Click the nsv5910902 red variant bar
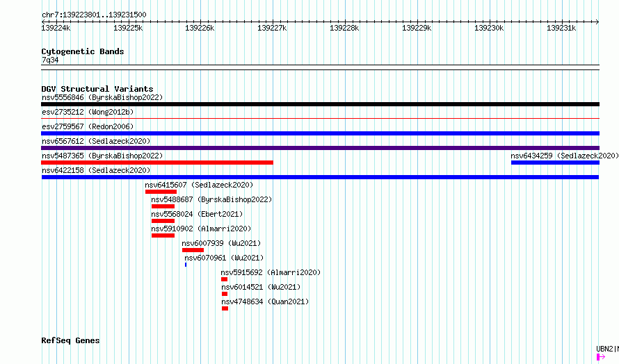Viewport: 619px width, 364px height. click(163, 235)
